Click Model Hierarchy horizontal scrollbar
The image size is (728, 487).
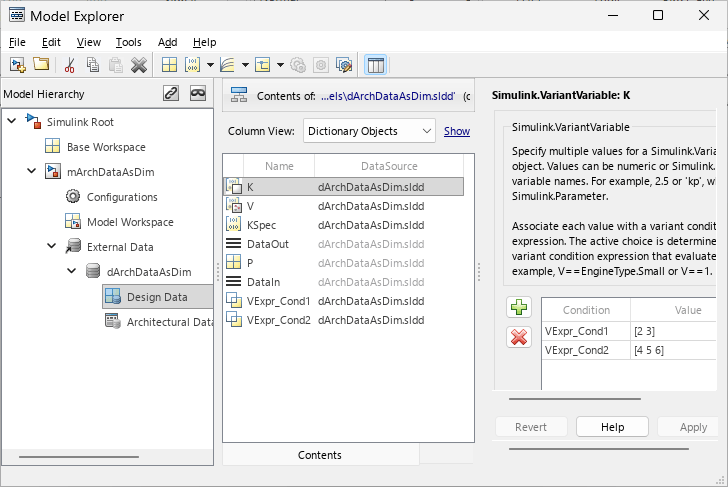coord(79,457)
